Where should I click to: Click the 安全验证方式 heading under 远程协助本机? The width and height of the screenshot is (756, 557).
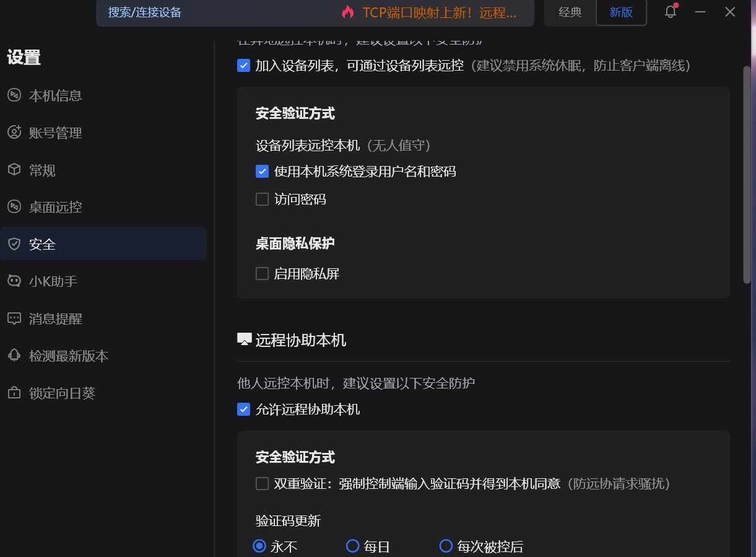pos(295,457)
